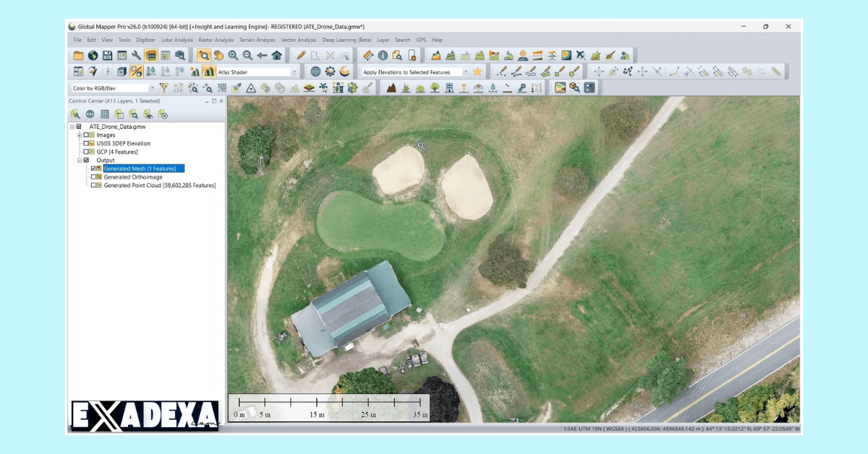Open the Control Center icon in toolbar
868x454 pixels.
point(78,70)
